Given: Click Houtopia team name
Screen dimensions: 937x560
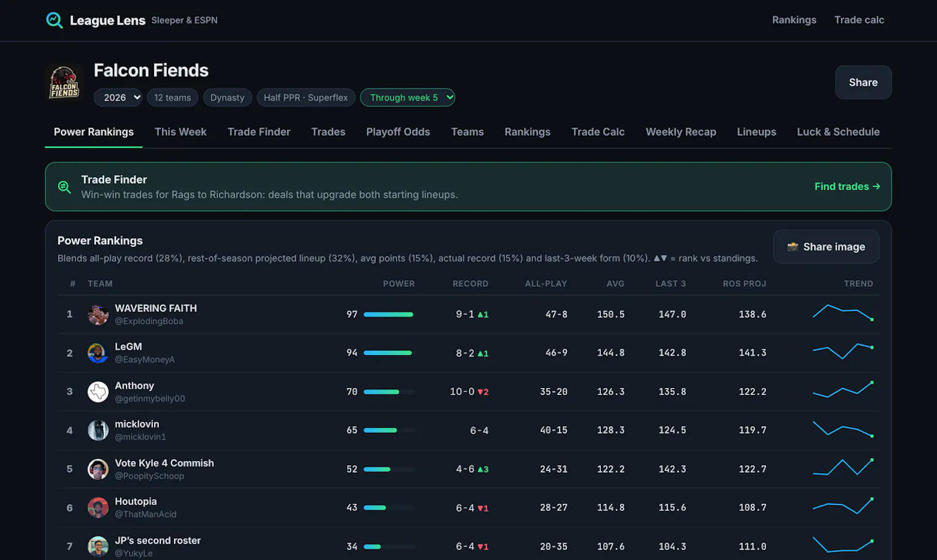Looking at the screenshot, I should pos(136,501).
